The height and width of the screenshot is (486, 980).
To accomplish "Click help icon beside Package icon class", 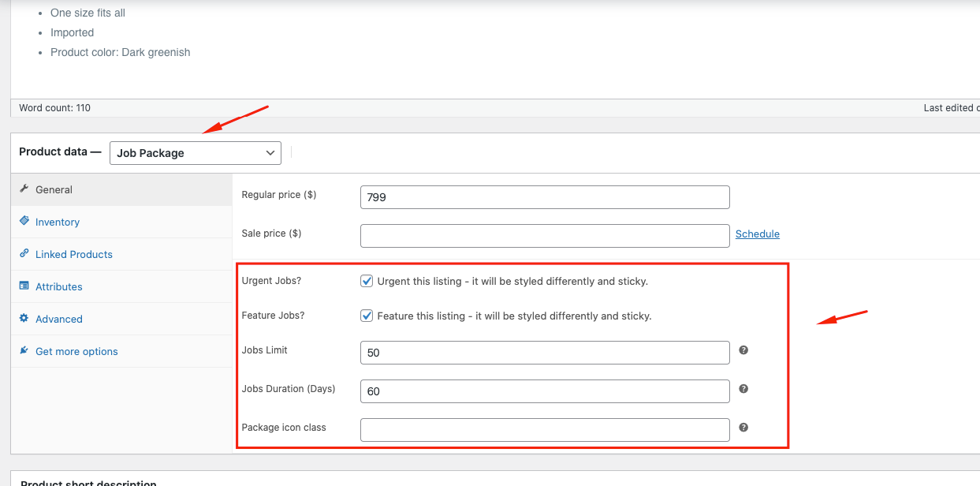I will pos(743,428).
